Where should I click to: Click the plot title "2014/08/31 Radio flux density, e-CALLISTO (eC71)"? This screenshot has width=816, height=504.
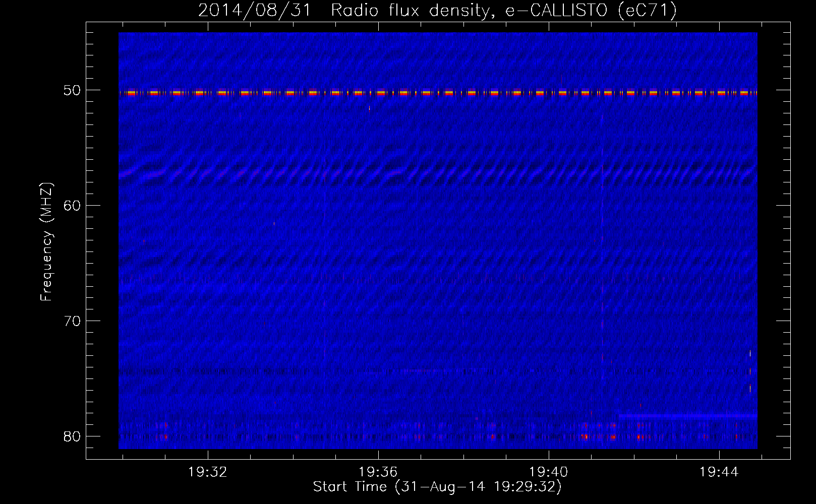point(437,10)
